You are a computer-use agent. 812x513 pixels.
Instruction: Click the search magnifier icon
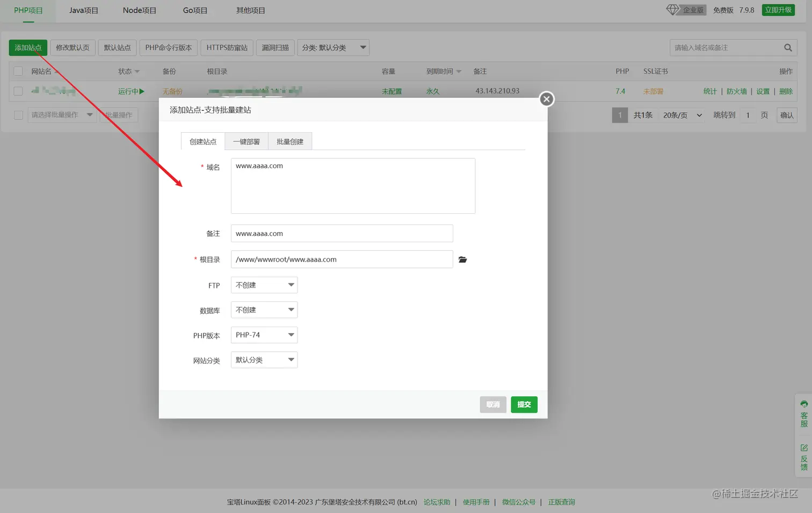(788, 48)
